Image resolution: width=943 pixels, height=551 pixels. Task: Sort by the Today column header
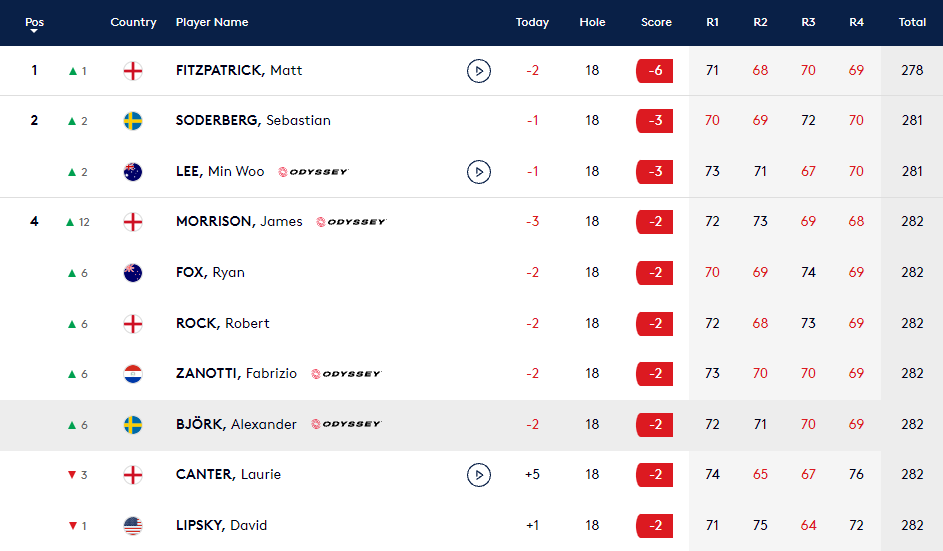click(x=532, y=22)
